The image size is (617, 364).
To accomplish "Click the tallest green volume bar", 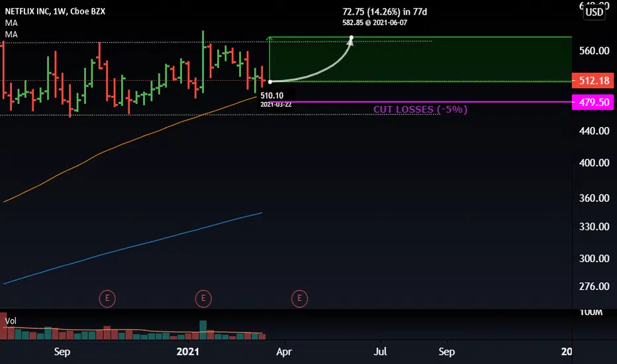I will [203, 330].
